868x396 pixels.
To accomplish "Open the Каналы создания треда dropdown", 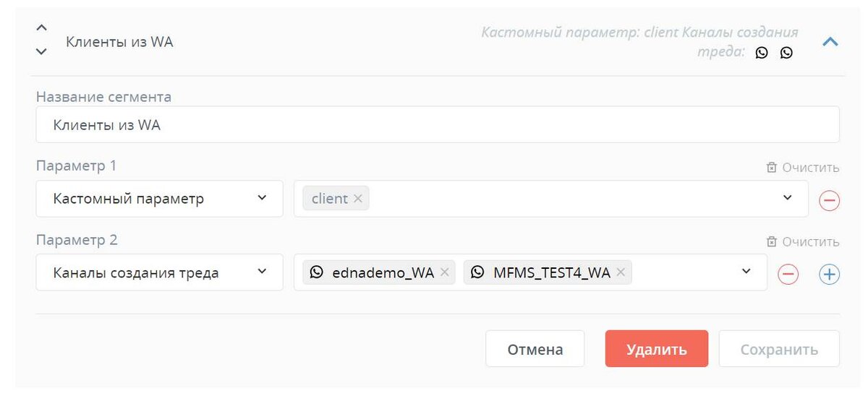I will (159, 272).
